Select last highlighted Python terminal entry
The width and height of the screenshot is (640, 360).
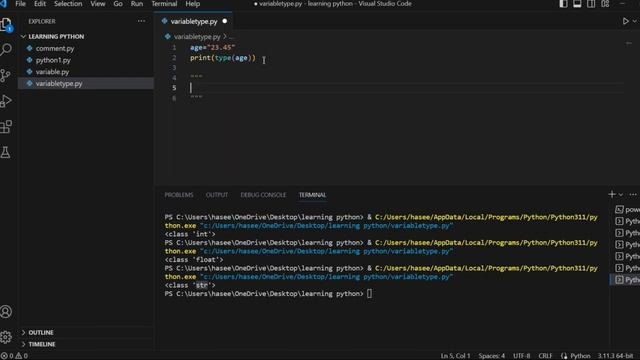pos(627,280)
